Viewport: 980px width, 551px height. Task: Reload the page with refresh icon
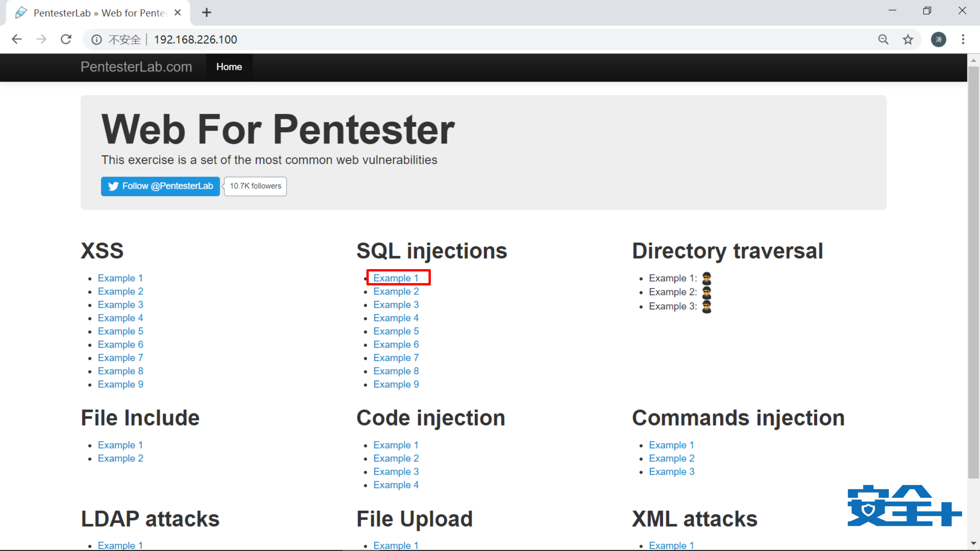[66, 39]
